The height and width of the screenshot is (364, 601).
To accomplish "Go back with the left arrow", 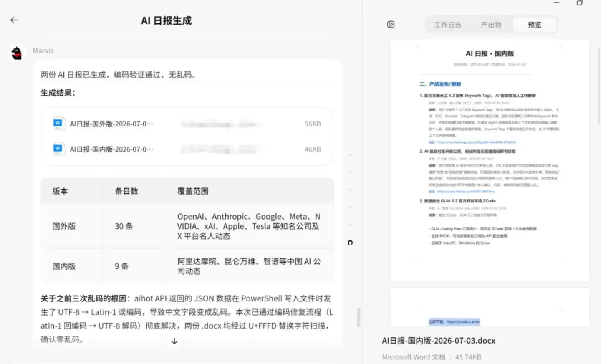I will coord(14,20).
